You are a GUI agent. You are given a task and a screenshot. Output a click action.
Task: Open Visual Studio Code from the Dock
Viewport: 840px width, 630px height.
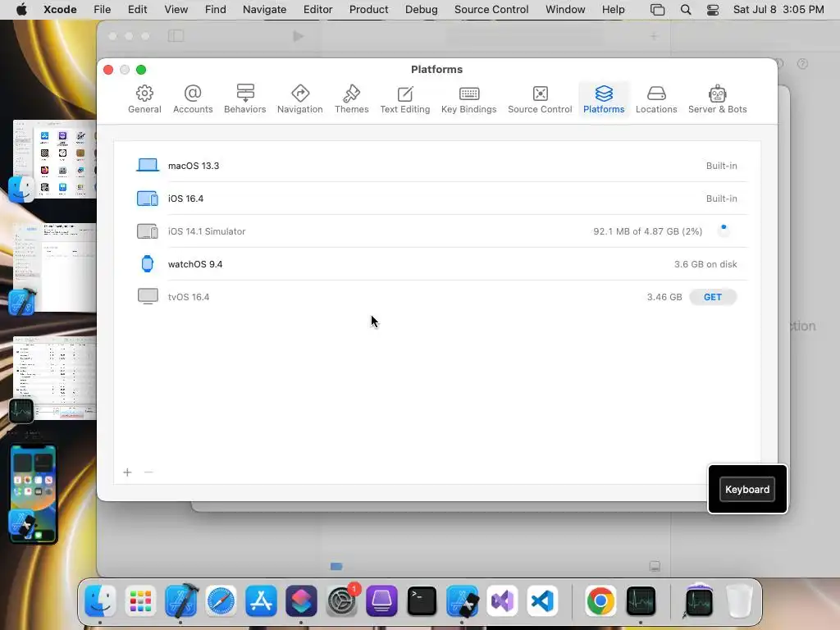[542, 600]
